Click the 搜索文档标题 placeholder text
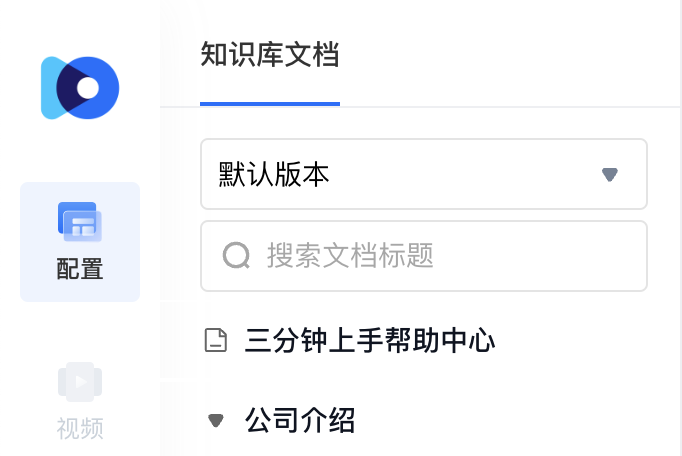 (350, 255)
